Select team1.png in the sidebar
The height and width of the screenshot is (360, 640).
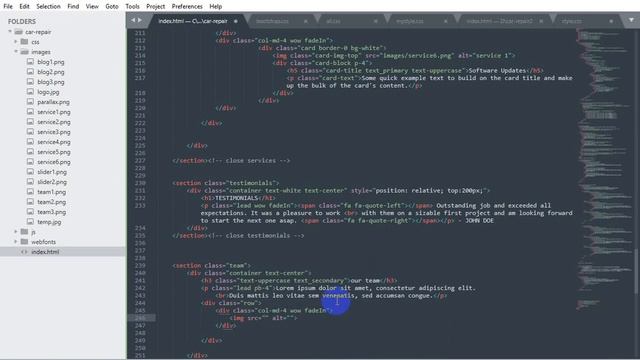point(51,192)
